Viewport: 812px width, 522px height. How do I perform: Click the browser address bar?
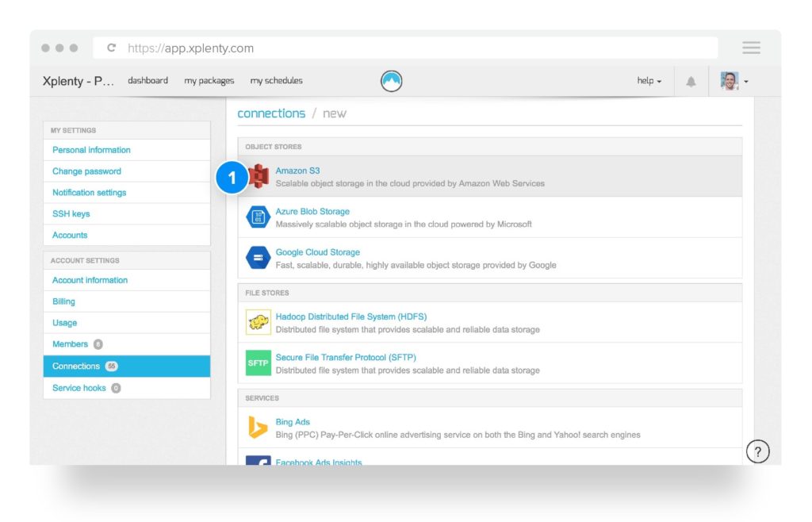[x=405, y=48]
